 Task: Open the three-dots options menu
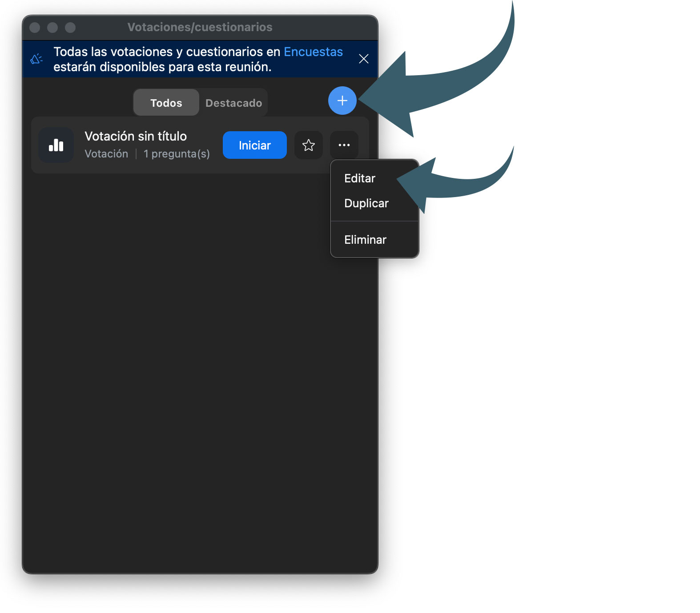(344, 145)
